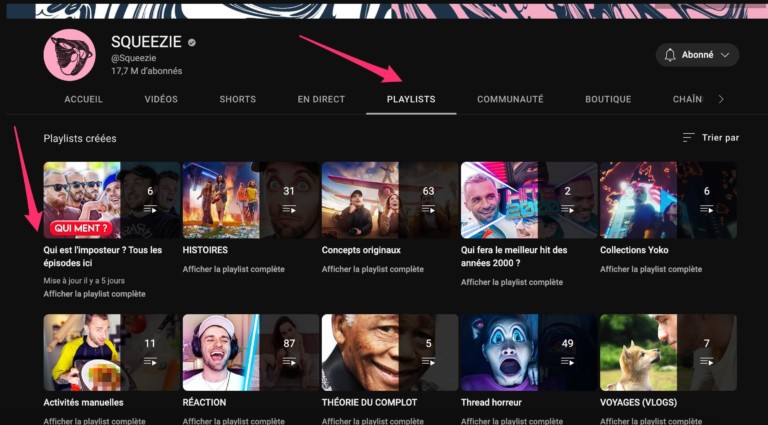The image size is (768, 425).
Task: Open the Trier par sorting menu
Action: pos(711,138)
